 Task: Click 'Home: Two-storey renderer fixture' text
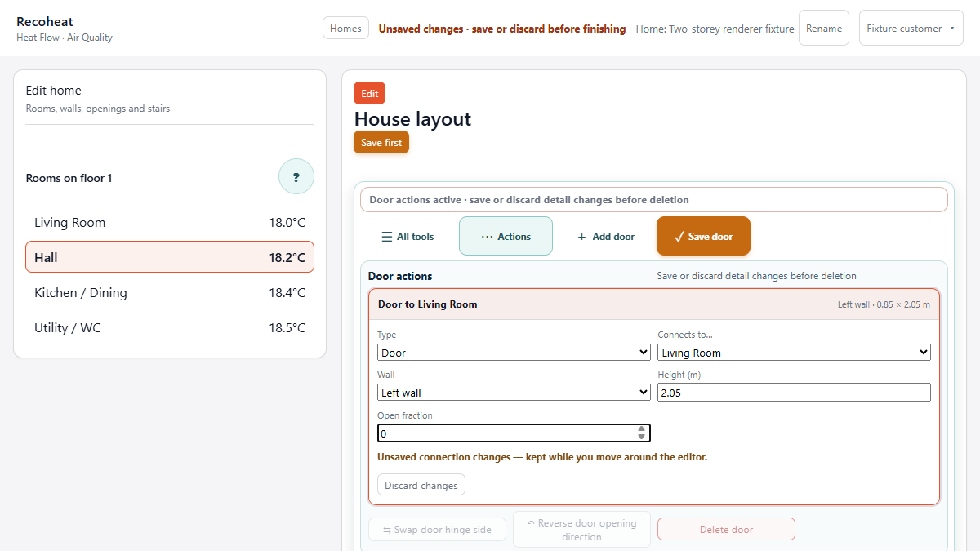point(715,29)
